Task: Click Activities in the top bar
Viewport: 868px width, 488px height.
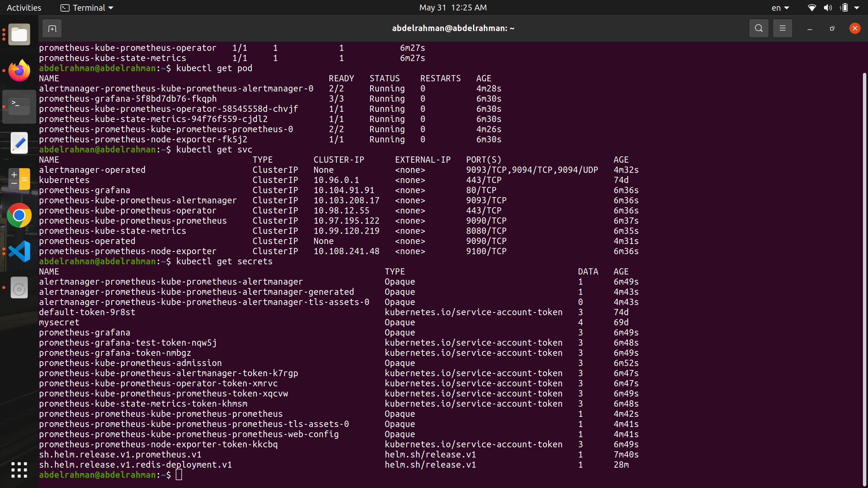Action: 23,7
